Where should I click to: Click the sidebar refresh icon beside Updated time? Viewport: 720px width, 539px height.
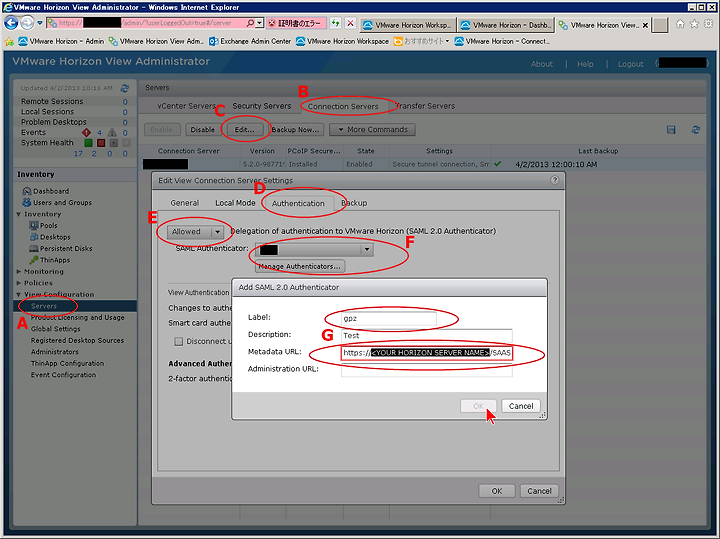(x=124, y=88)
